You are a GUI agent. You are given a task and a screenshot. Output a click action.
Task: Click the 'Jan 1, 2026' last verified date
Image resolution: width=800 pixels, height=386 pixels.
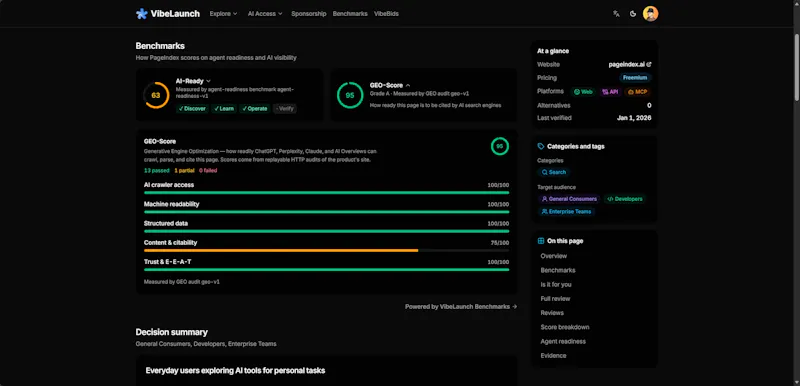tap(634, 118)
